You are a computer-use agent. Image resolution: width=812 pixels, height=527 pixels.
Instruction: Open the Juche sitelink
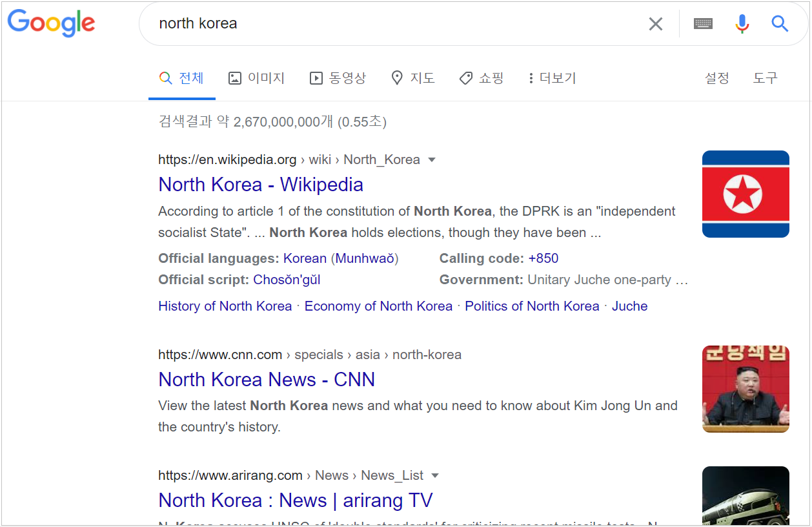click(x=629, y=306)
